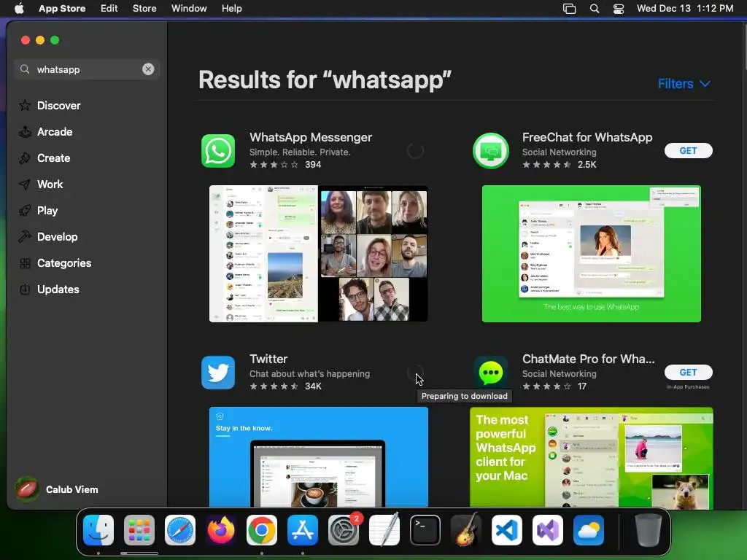747x560 pixels.
Task: Expand the Filters dropdown
Action: click(x=684, y=84)
